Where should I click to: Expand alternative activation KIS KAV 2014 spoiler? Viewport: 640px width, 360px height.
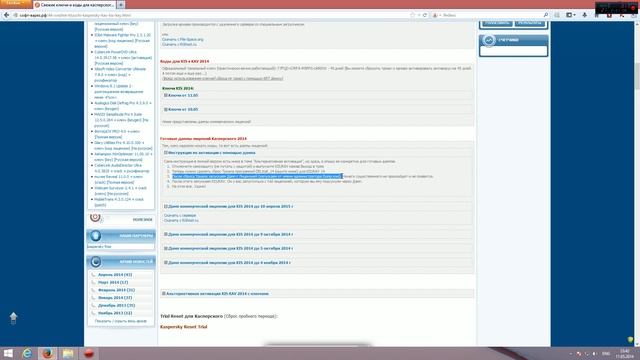pos(215,293)
